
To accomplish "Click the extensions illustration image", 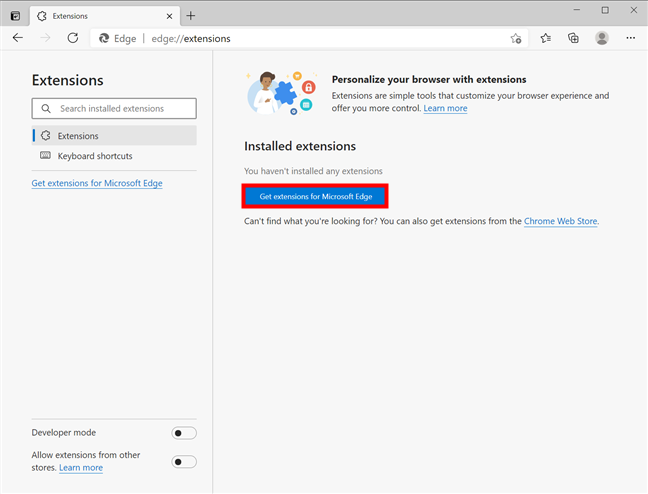I will 281,93.
